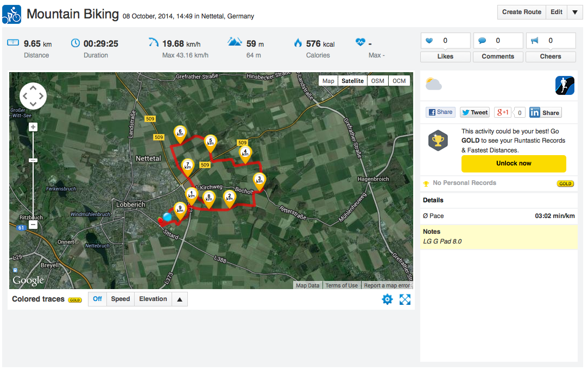
Task: Click the map zoom in plus button
Action: coord(33,127)
